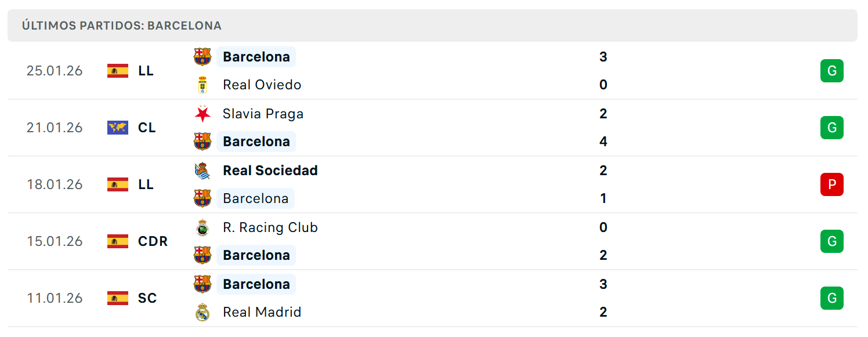Open the Real Sociedad team link
Screen dimensions: 868x337
tap(270, 171)
